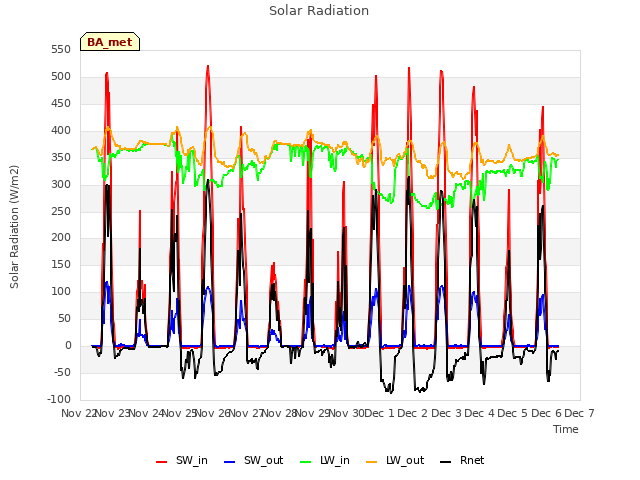Click the 300 y-axis tick label

pyautogui.click(x=61, y=184)
